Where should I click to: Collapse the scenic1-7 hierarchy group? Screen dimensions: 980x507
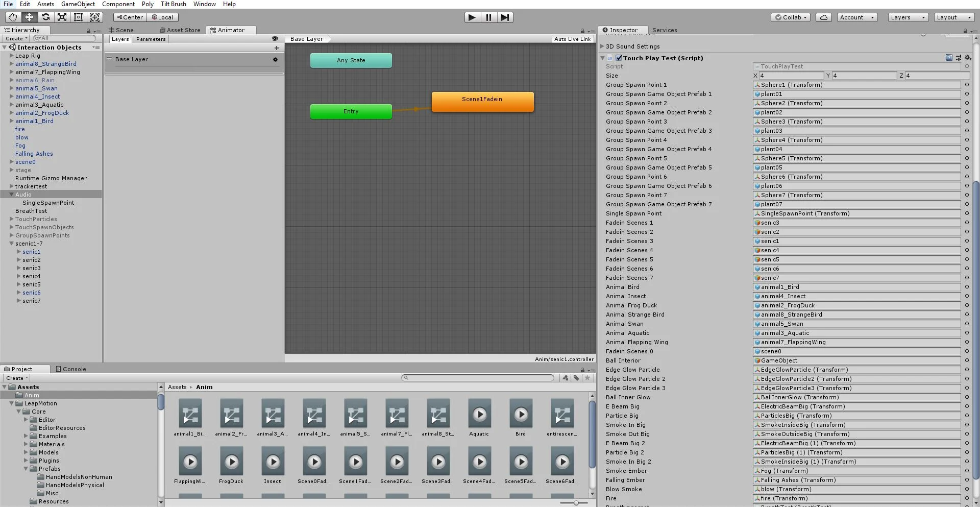pos(11,244)
